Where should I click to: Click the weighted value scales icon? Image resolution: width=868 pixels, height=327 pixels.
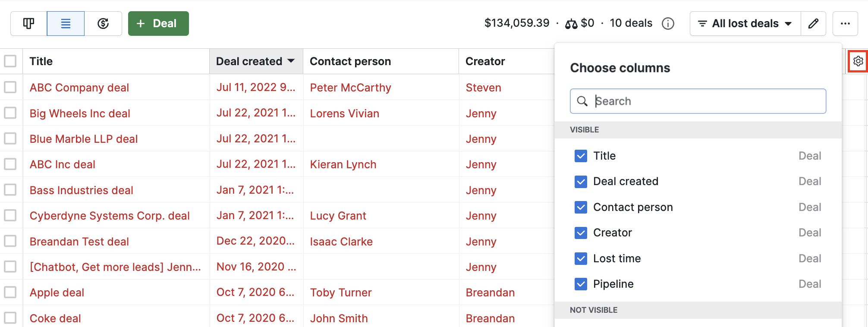point(571,24)
